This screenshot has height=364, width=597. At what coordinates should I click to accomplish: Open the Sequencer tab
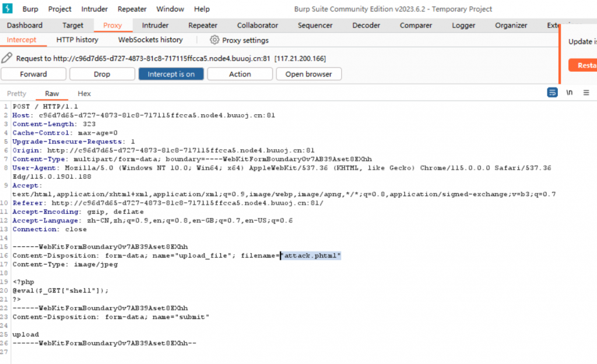click(x=315, y=26)
